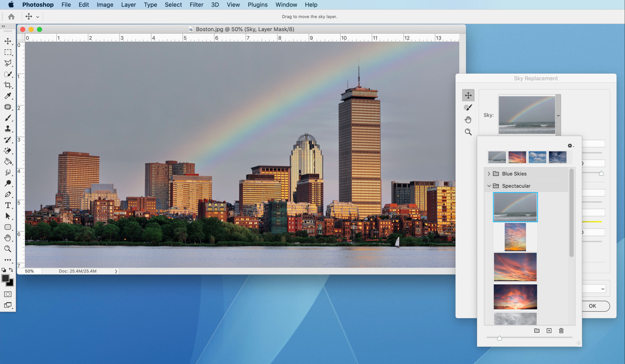The width and height of the screenshot is (625, 364).
Task: Select the vertical sunset sky thumbnail
Action: click(515, 237)
